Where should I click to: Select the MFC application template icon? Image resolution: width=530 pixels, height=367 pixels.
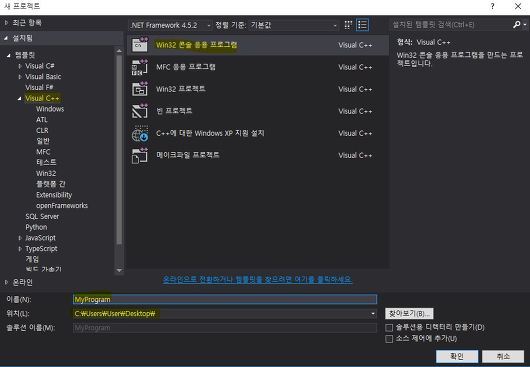140,67
